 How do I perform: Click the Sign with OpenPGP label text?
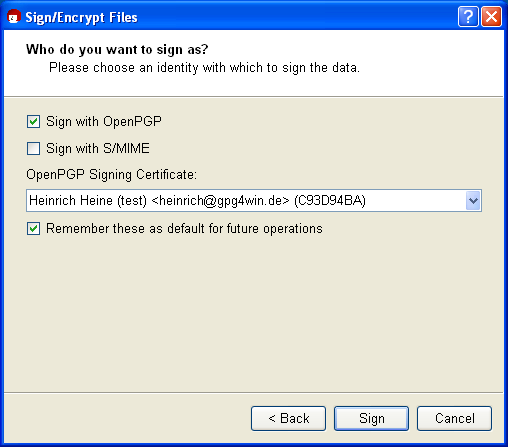pyautogui.click(x=104, y=122)
